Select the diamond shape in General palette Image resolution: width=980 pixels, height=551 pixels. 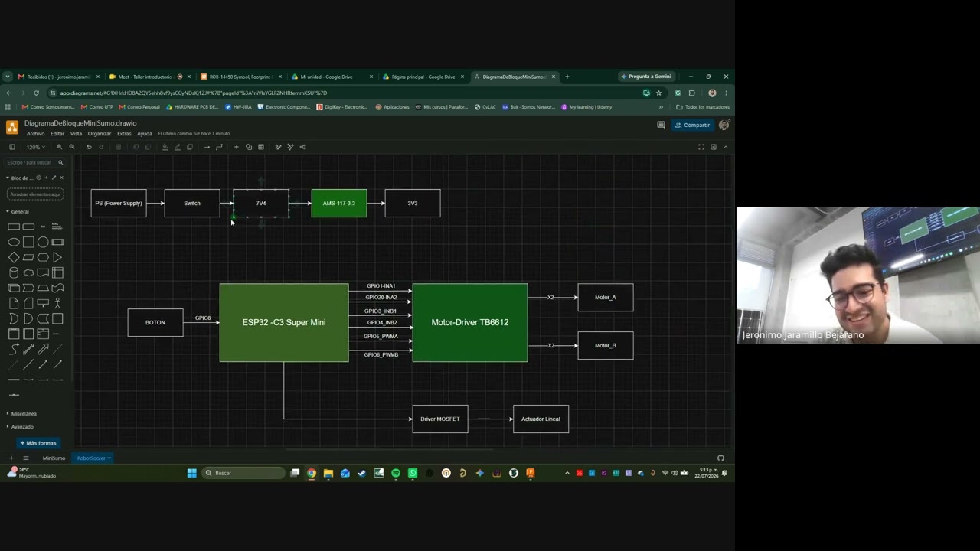coord(14,257)
